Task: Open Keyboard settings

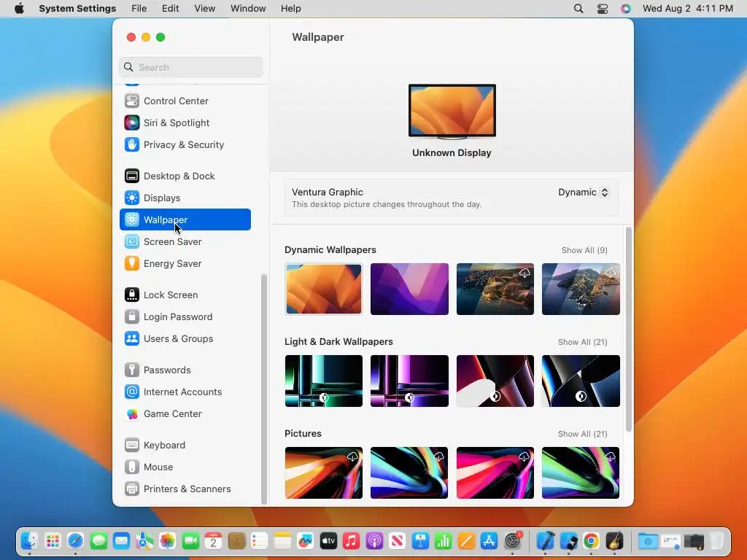Action: tap(185, 446)
